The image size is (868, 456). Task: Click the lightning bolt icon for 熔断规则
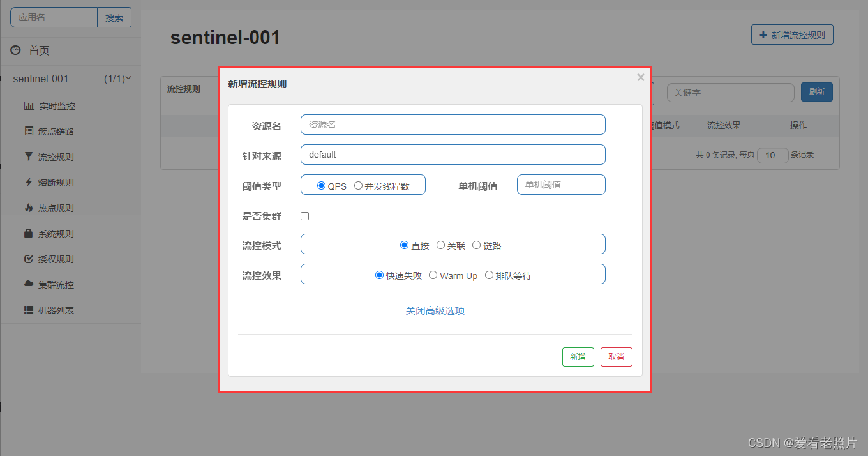click(x=28, y=182)
